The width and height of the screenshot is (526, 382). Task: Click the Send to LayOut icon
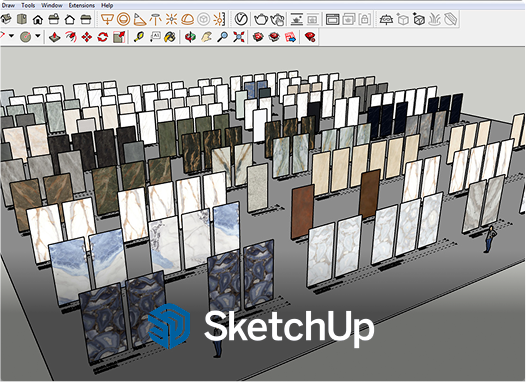(x=291, y=37)
